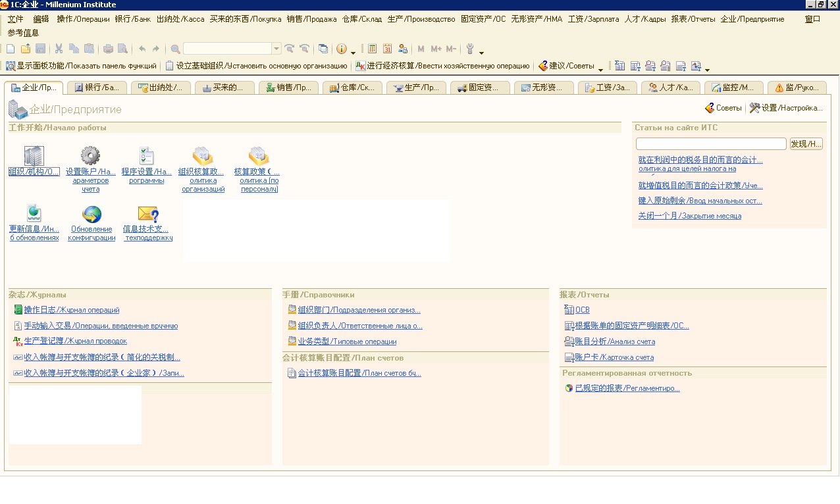840x504 pixels.
Task: Open 程序设置 program settings checklist icon
Action: pos(146,156)
